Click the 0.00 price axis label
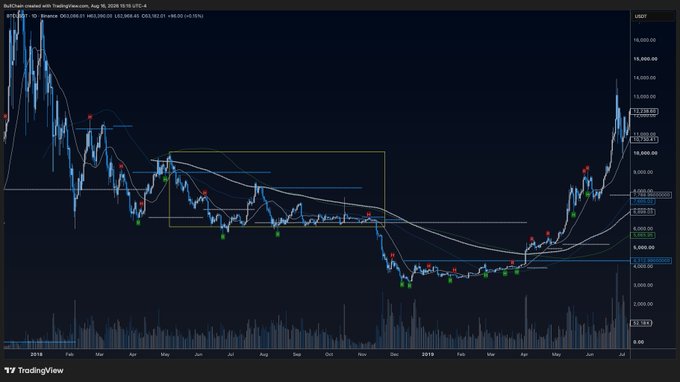Viewport: 680px width, 382px height. (638, 342)
